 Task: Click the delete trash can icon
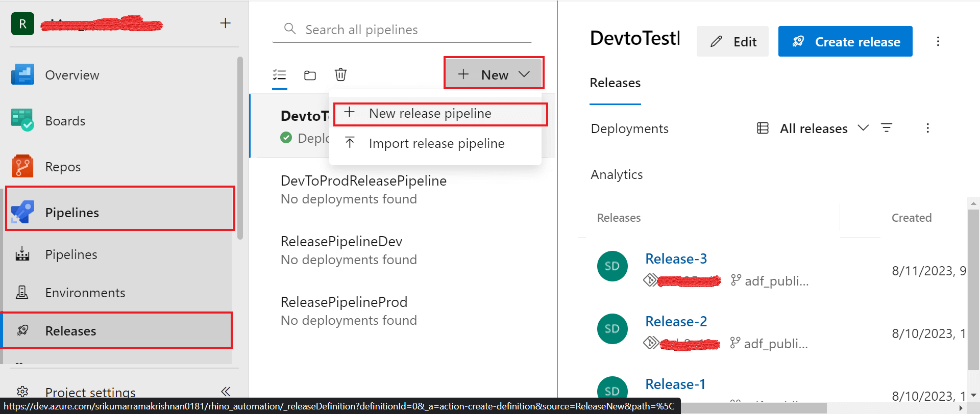(340, 74)
